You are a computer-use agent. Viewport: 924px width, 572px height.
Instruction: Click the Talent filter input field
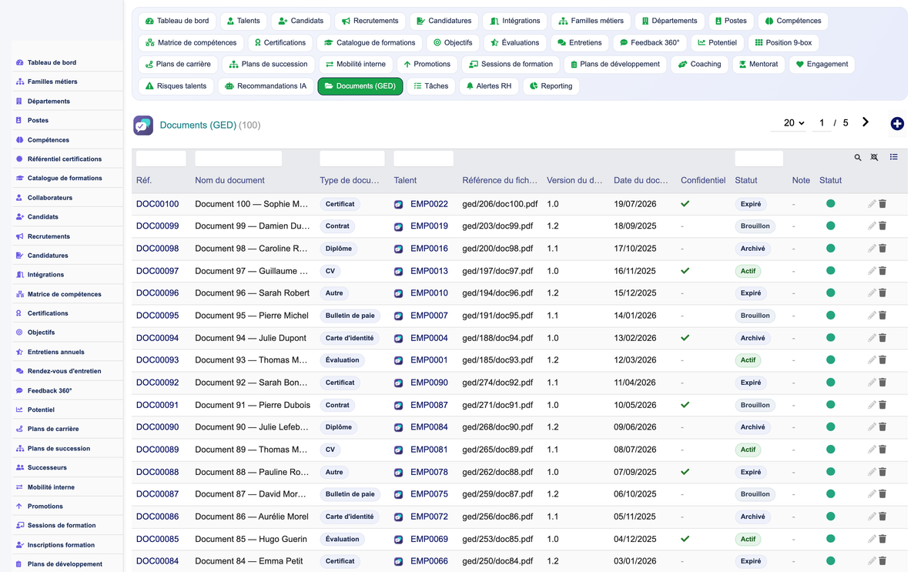click(x=423, y=159)
